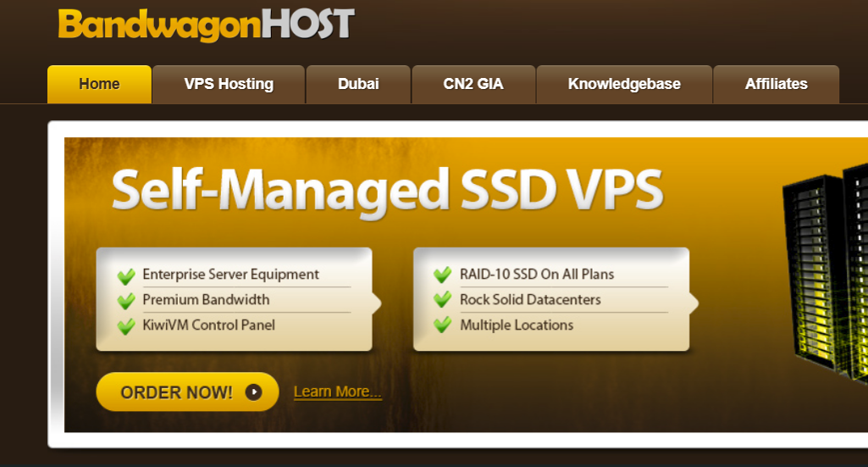Select the Dubai tab
The image size is (868, 467).
(x=358, y=84)
